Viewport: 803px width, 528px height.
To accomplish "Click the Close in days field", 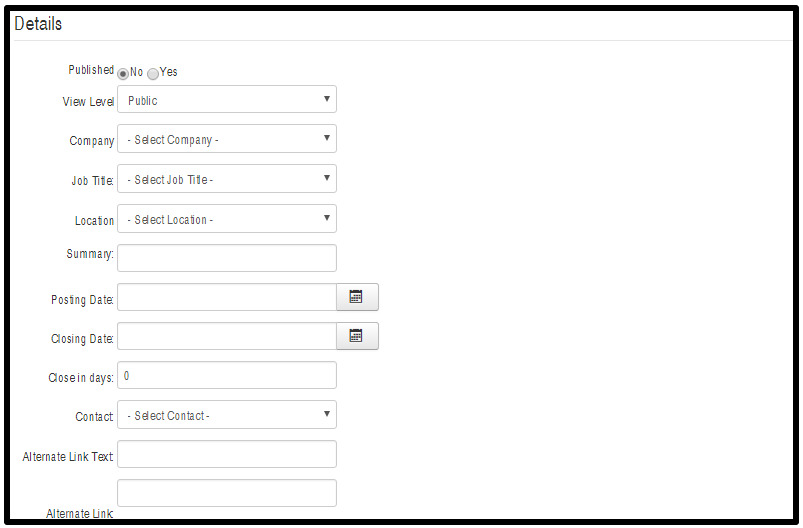I will pos(227,375).
